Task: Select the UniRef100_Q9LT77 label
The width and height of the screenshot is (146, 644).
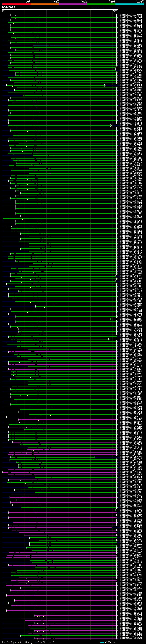Action: click(x=131, y=251)
